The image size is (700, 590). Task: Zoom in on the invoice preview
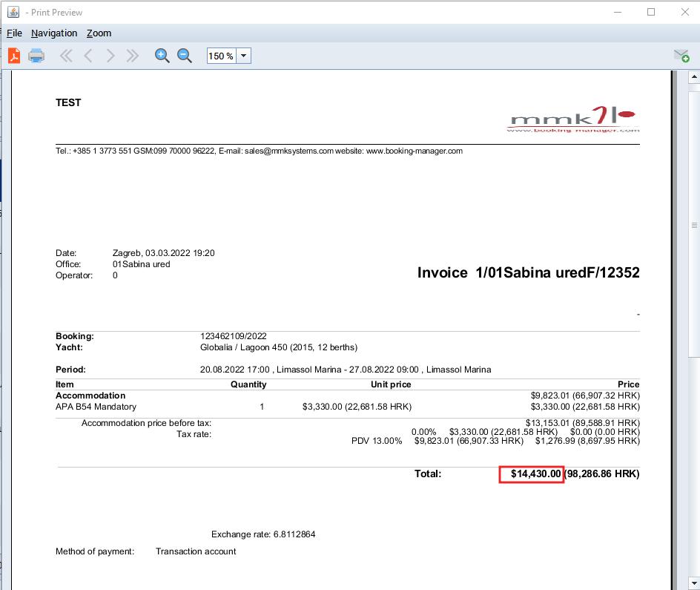(162, 55)
